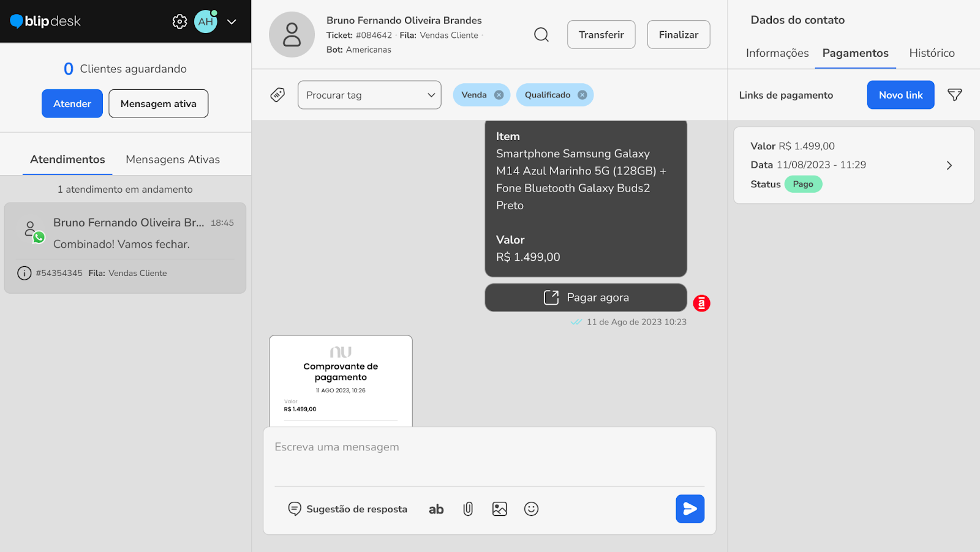Image resolution: width=980 pixels, height=552 pixels.
Task: Click the ab text formatting icon
Action: 436,509
